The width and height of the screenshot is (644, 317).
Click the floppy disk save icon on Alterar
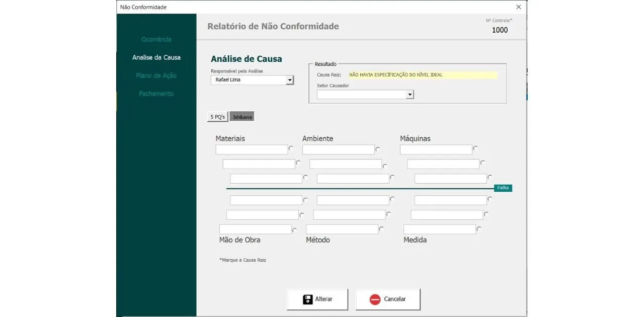coord(307,299)
